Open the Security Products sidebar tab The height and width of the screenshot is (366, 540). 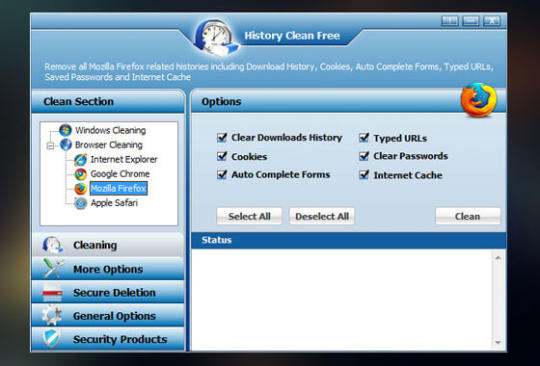[108, 339]
